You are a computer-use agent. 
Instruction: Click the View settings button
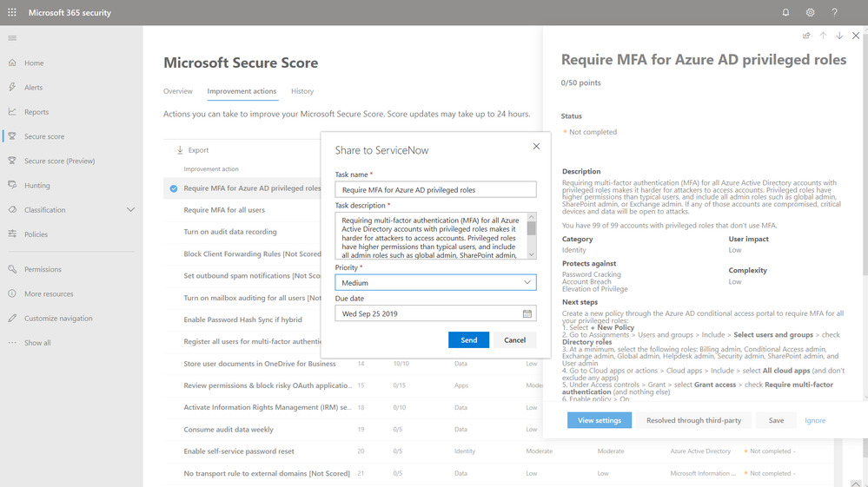[600, 420]
